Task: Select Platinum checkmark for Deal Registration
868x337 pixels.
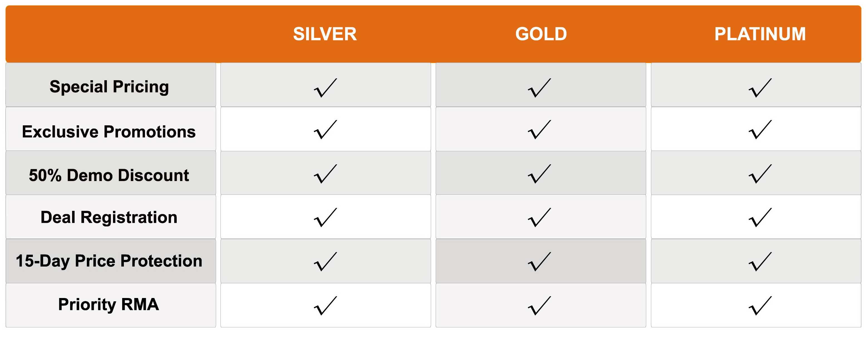Action: [x=760, y=217]
